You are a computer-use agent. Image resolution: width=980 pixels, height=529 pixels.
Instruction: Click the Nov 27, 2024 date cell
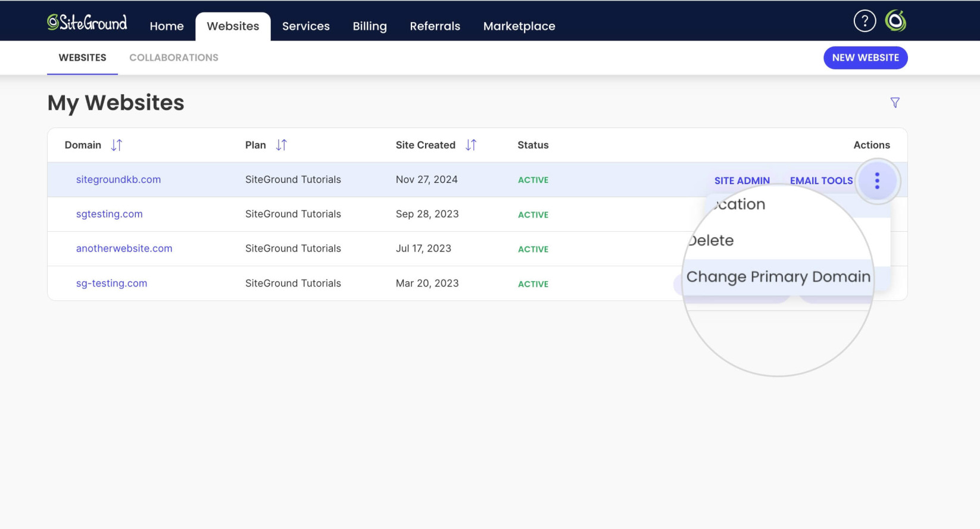(426, 179)
